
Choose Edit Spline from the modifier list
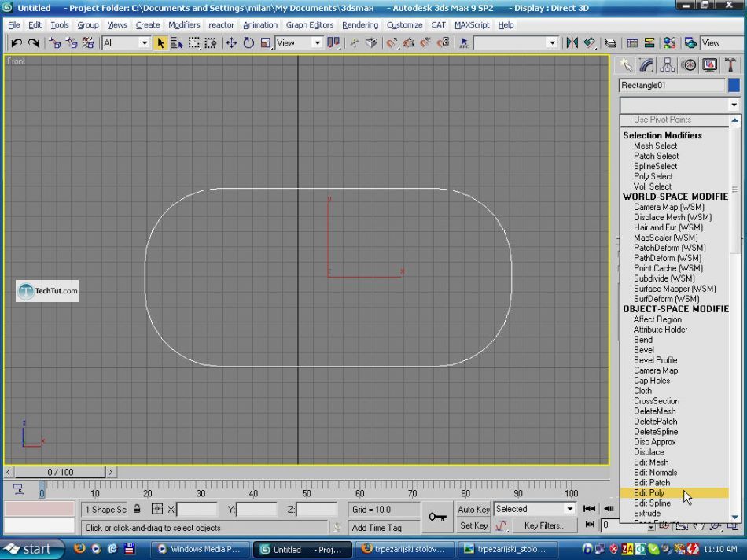pos(674,503)
